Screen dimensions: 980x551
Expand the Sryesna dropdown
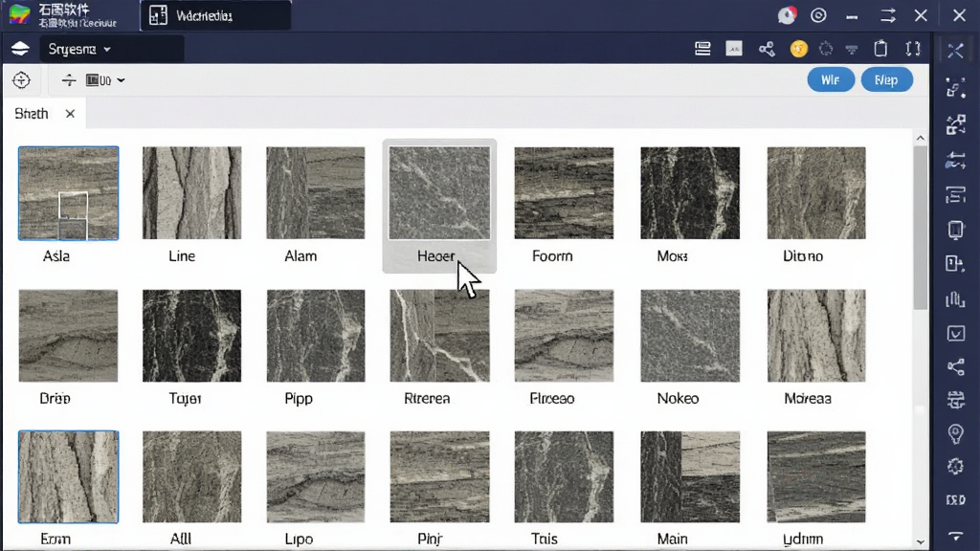pos(112,49)
